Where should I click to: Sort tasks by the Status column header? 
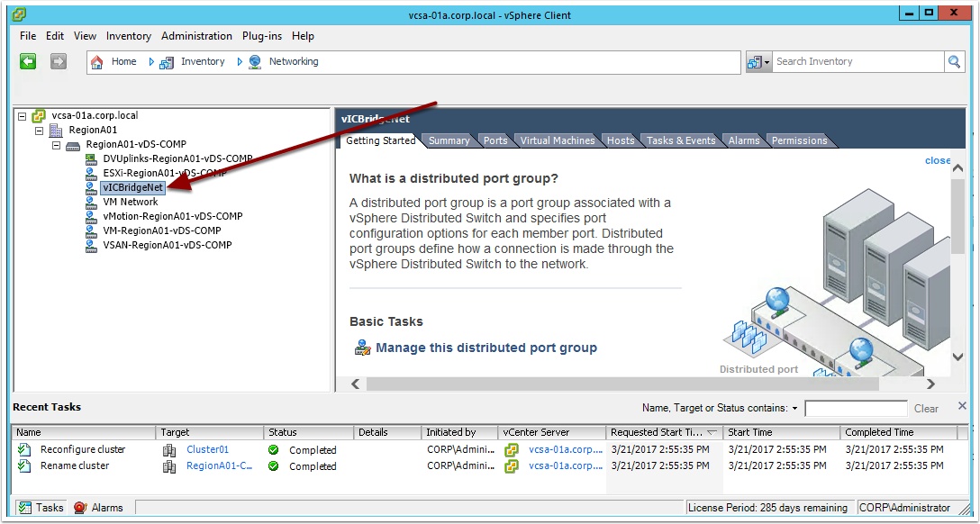[308, 432]
